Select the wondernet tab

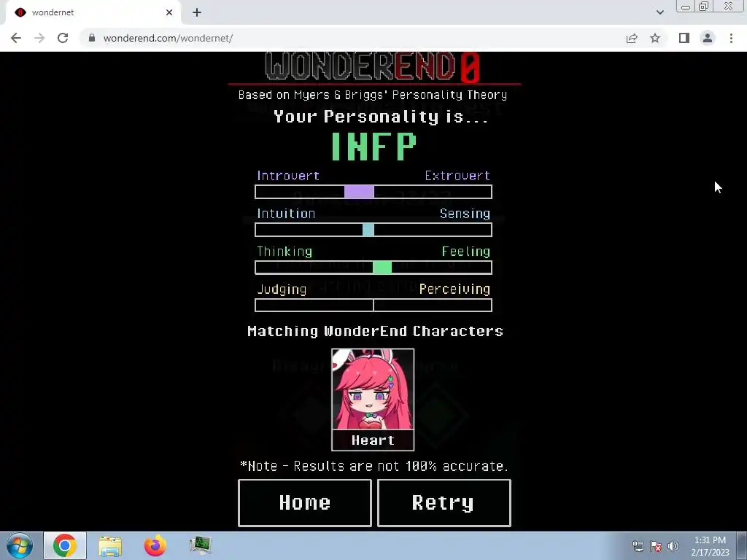[x=93, y=12]
